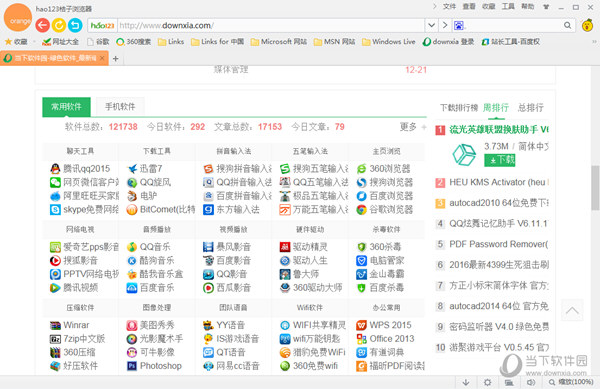Viewport: 600px width, 389px height.
Task: Click the yellow refresh button
Action: [59, 25]
